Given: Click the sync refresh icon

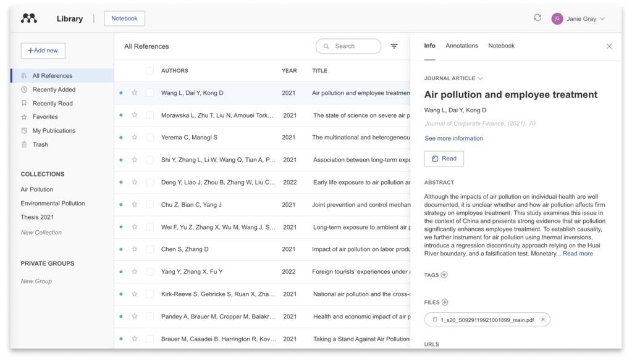Looking at the screenshot, I should pyautogui.click(x=537, y=18).
